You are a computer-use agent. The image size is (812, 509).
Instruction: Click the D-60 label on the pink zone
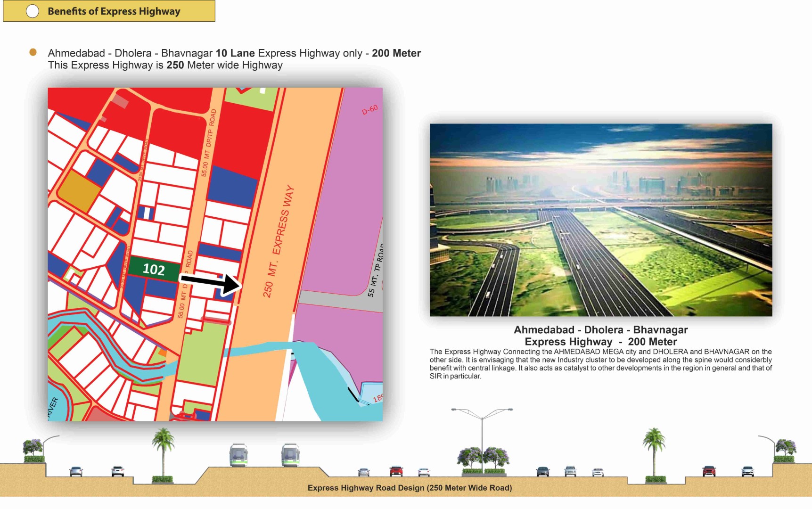click(x=370, y=110)
